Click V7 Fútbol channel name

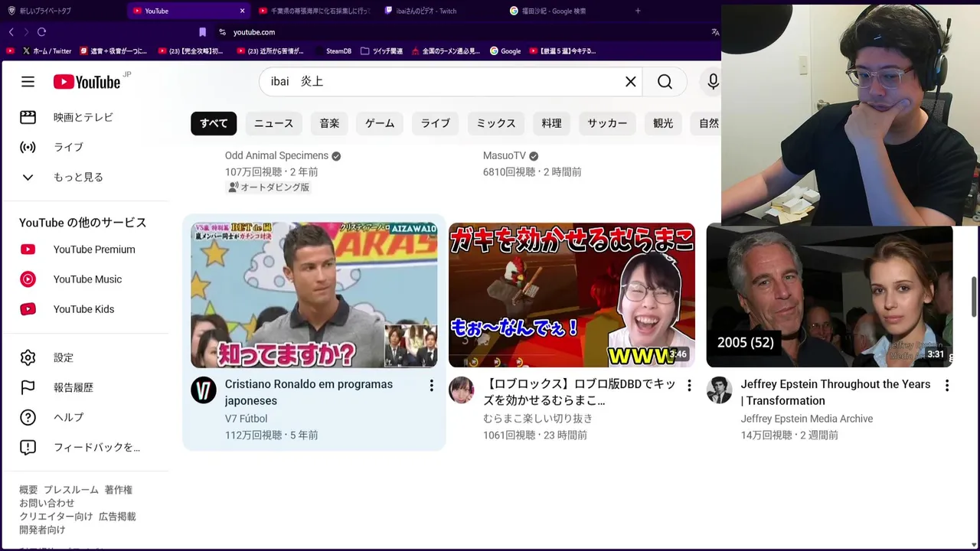pos(246,419)
